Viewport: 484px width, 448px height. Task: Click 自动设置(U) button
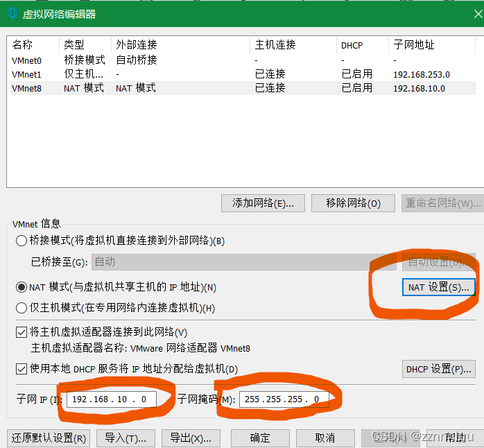[439, 262]
